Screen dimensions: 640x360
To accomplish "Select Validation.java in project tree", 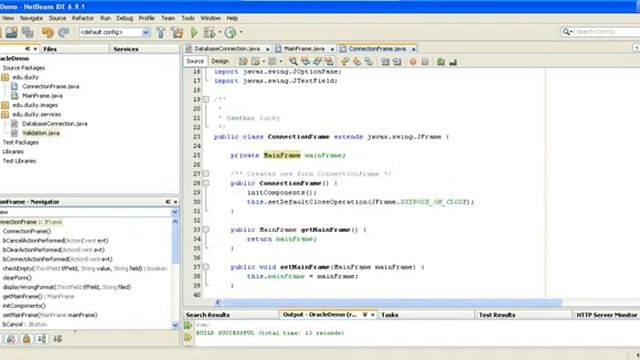I will (x=41, y=133).
